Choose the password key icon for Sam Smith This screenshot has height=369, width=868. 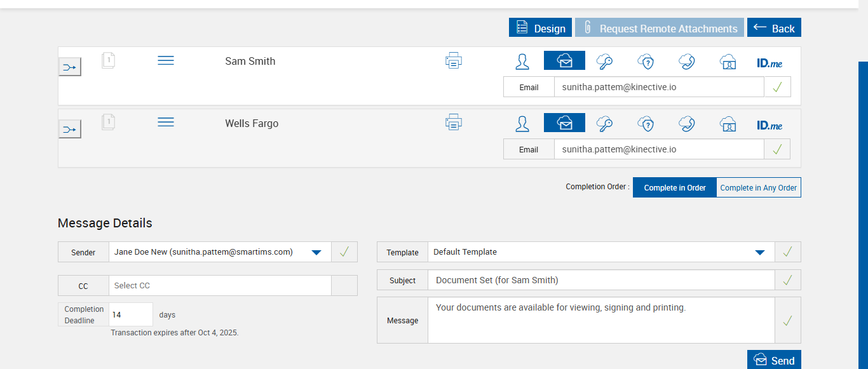coord(604,61)
